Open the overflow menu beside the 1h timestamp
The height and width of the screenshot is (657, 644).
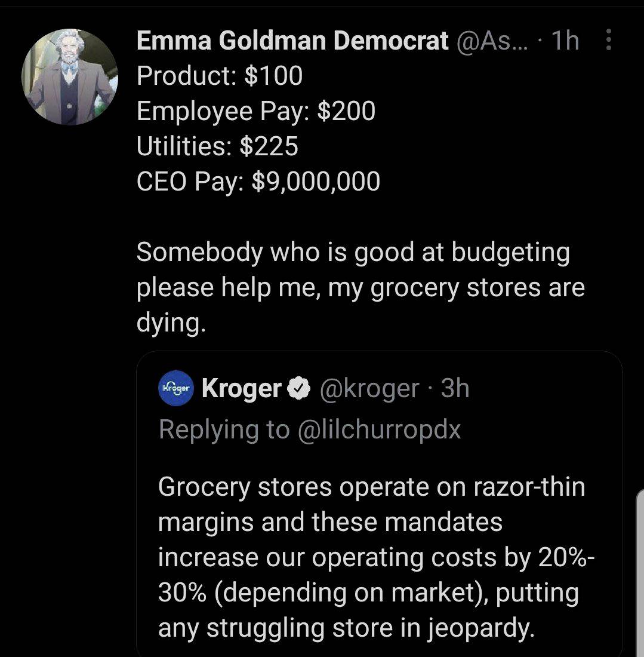(x=608, y=41)
